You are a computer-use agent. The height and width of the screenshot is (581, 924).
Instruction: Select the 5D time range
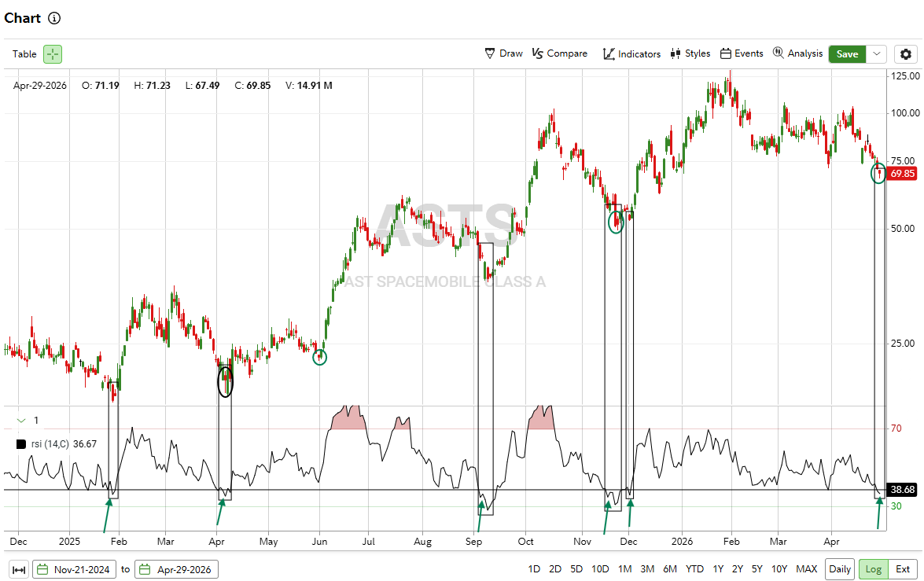click(576, 569)
